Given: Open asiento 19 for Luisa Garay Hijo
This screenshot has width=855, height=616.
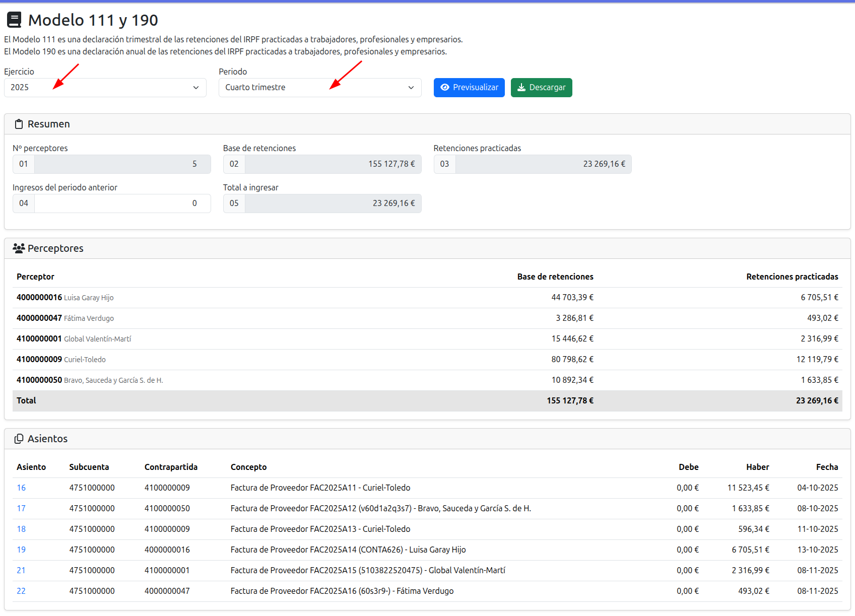Looking at the screenshot, I should click(x=21, y=550).
